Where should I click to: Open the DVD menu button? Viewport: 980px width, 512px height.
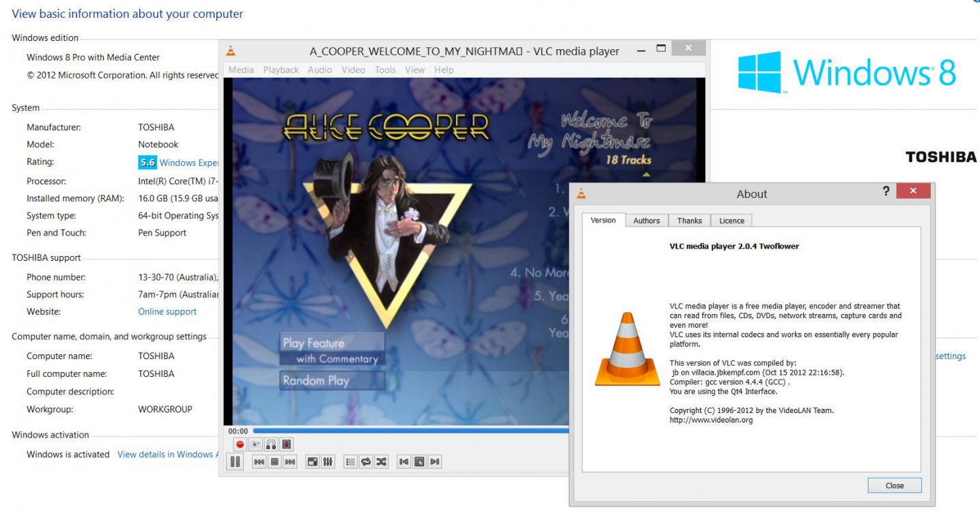click(x=419, y=462)
